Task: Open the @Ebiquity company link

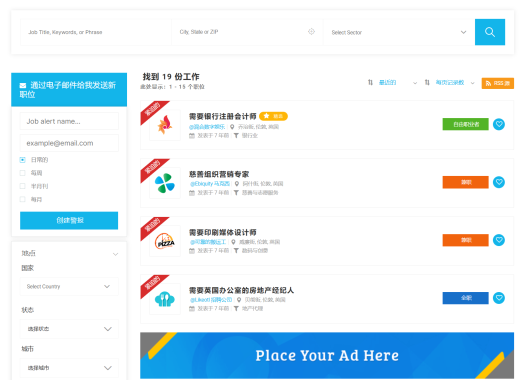Action: pos(210,184)
